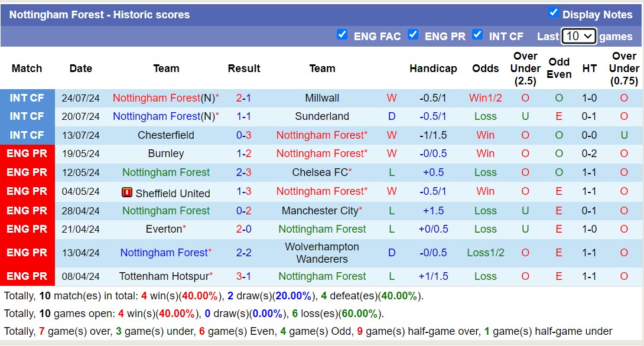644x346 pixels.
Task: Click the Burnley team link
Action: pos(166,154)
